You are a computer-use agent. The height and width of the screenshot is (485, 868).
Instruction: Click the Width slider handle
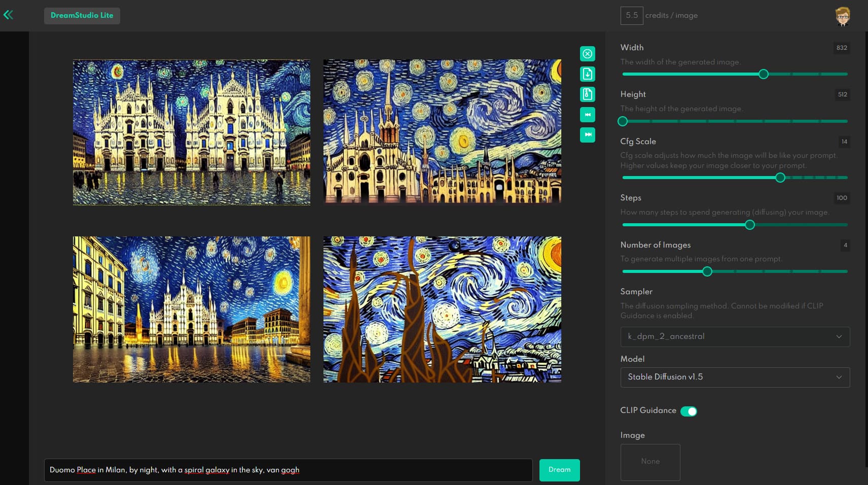pos(764,74)
